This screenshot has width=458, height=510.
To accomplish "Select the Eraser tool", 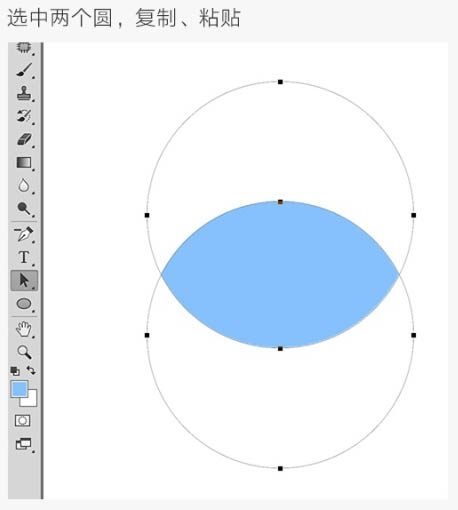I will click(x=24, y=139).
